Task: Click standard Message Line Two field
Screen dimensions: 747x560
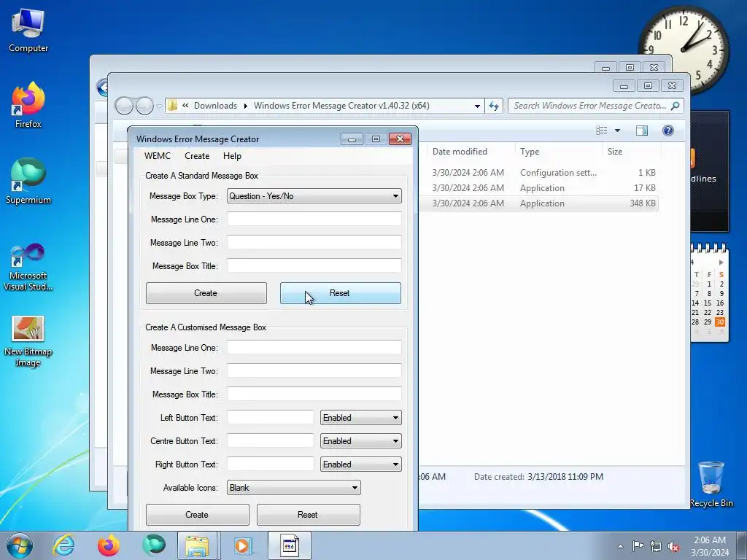Action: click(x=314, y=242)
